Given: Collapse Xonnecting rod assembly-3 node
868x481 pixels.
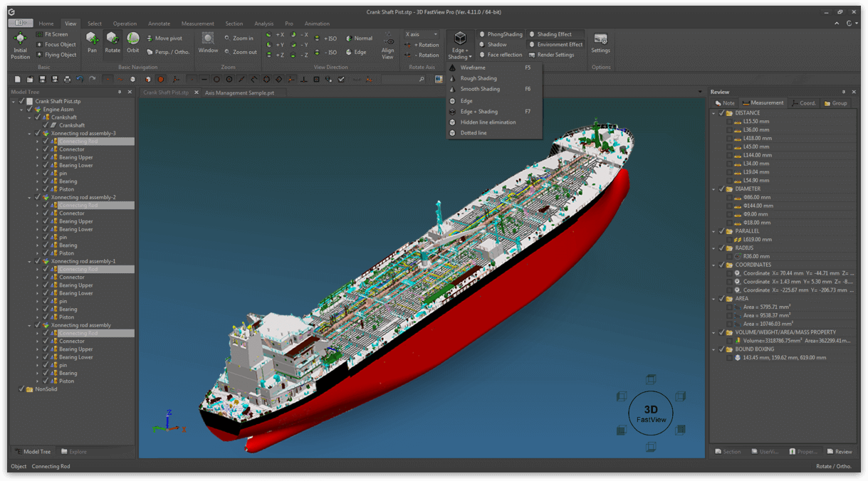Looking at the screenshot, I should [29, 133].
